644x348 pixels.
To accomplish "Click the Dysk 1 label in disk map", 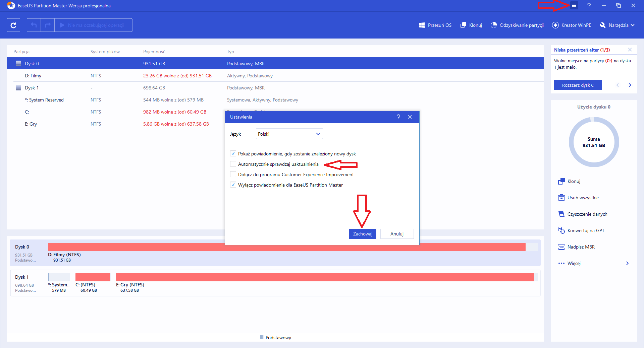I will pyautogui.click(x=22, y=277).
